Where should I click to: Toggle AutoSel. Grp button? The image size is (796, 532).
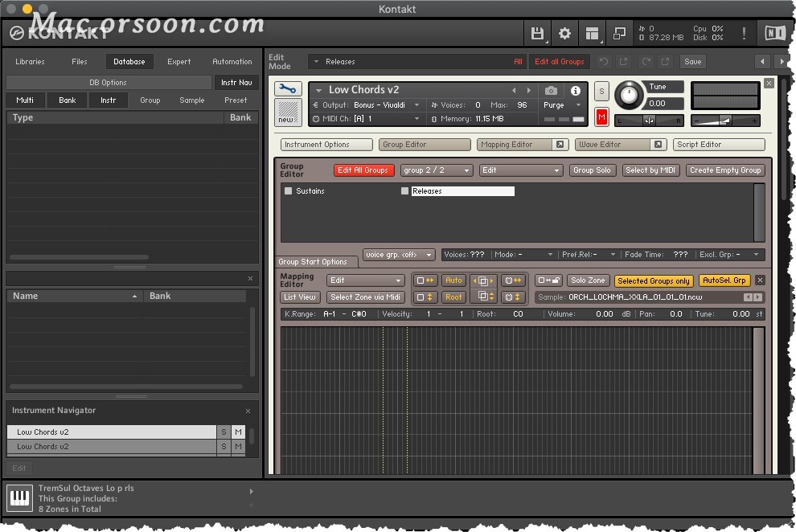point(724,280)
